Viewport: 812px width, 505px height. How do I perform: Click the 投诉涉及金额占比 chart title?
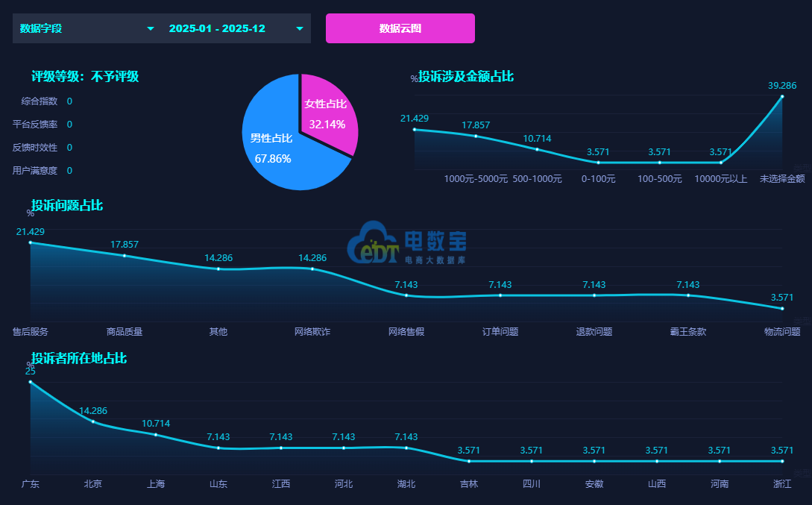click(466, 76)
